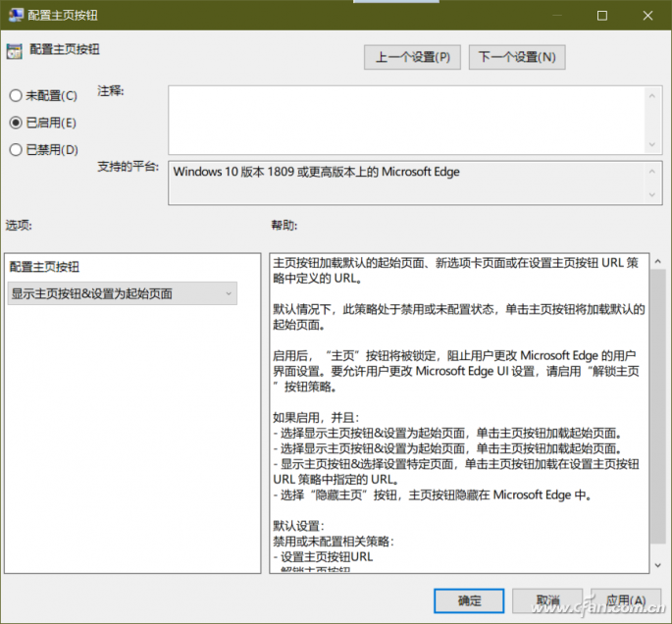Go to next setting 下一个设置(N)
The height and width of the screenshot is (624, 672).
point(517,57)
